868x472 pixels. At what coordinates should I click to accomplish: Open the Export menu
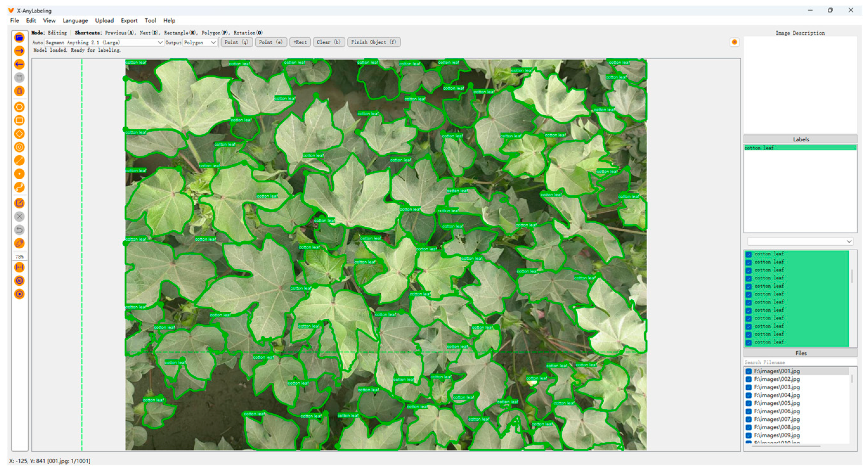pos(129,21)
